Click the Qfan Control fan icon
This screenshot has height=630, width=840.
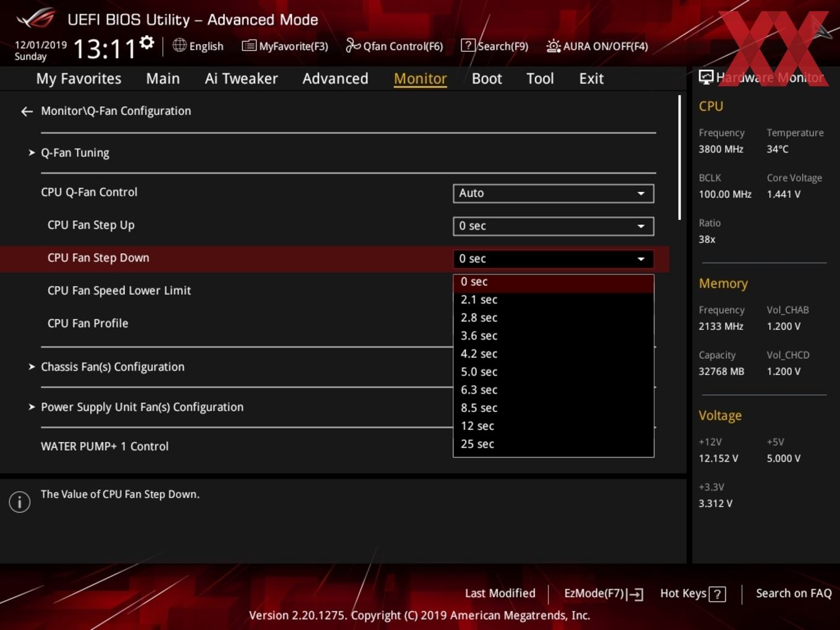[353, 45]
